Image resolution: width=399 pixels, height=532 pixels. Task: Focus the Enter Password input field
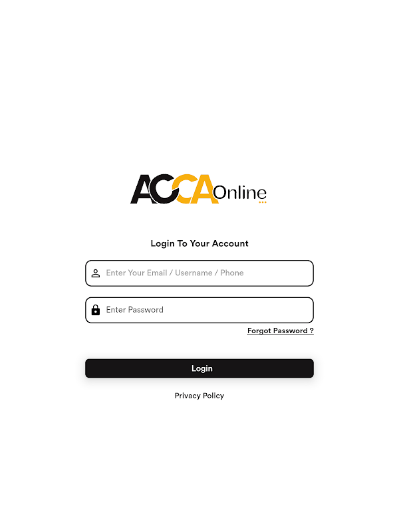pyautogui.click(x=199, y=310)
